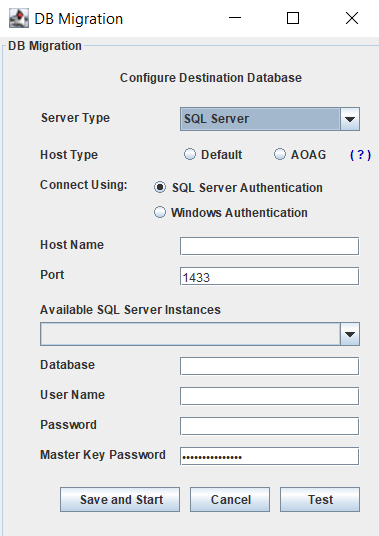Image resolution: width=379 pixels, height=536 pixels.
Task: Select the AOAG host type option
Action: (x=280, y=154)
